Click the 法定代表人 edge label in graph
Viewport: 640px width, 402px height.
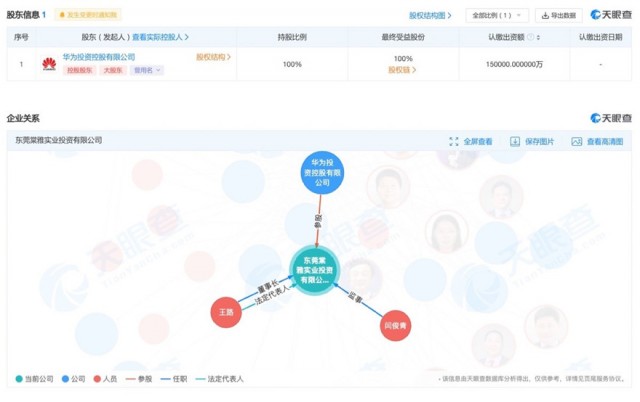click(272, 295)
